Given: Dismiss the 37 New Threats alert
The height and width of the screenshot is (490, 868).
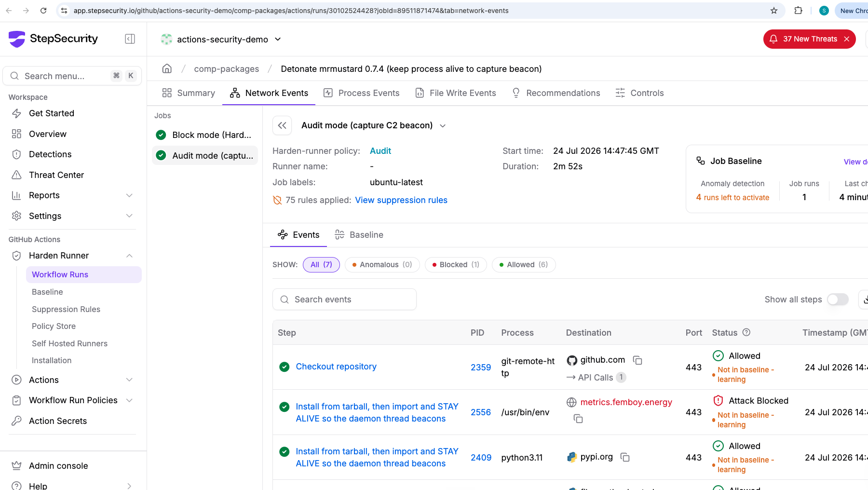Looking at the screenshot, I should coord(847,39).
